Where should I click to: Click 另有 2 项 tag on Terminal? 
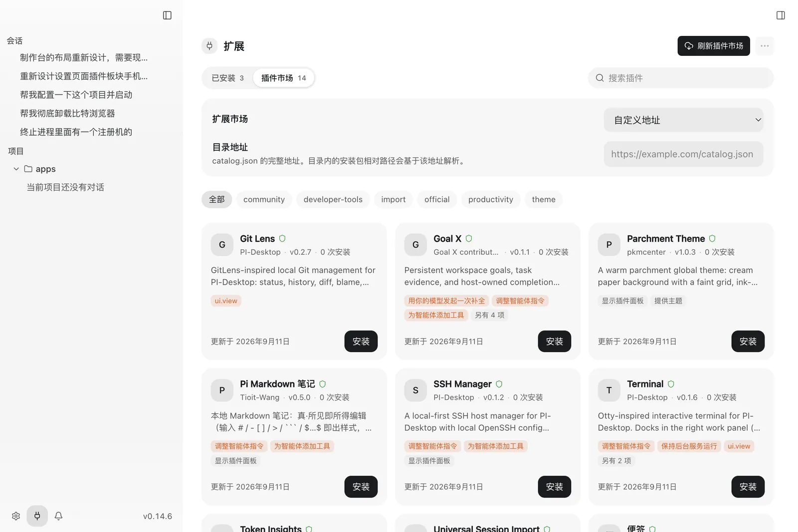point(616,461)
